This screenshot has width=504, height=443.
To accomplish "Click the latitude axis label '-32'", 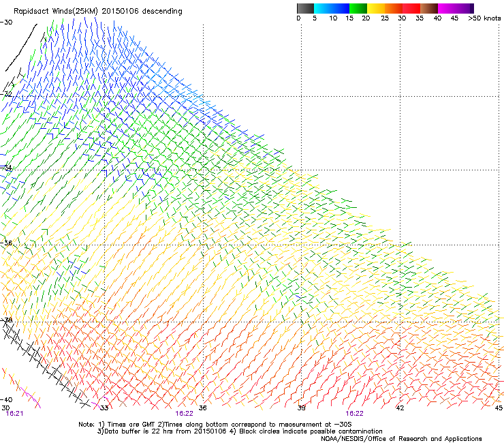I will pyautogui.click(x=6, y=94).
